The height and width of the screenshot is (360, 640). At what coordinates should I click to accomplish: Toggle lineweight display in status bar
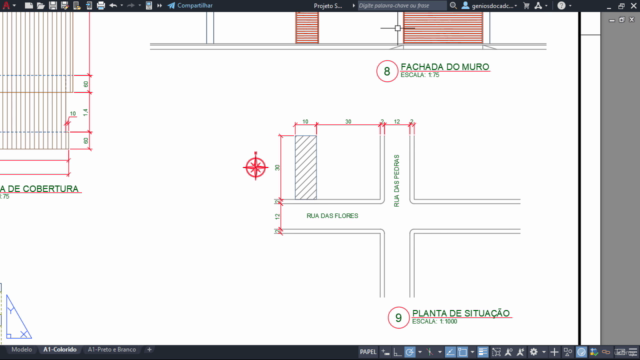tap(483, 352)
